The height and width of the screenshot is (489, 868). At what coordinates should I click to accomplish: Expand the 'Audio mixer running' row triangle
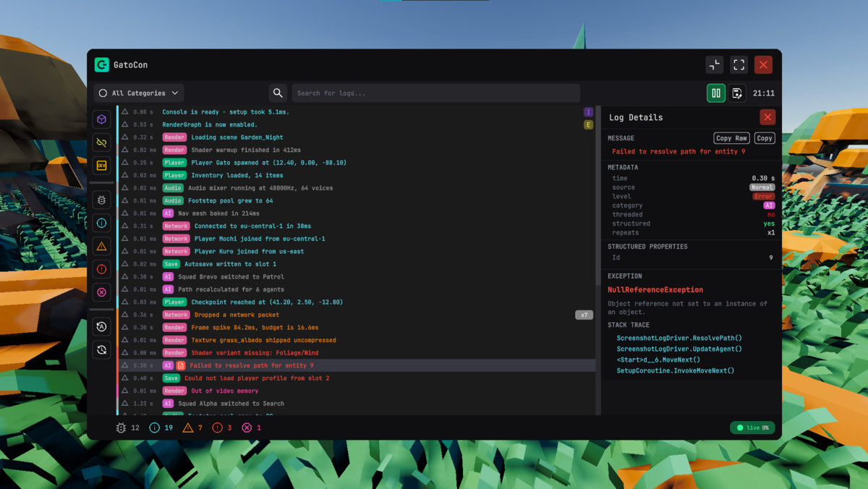click(125, 188)
